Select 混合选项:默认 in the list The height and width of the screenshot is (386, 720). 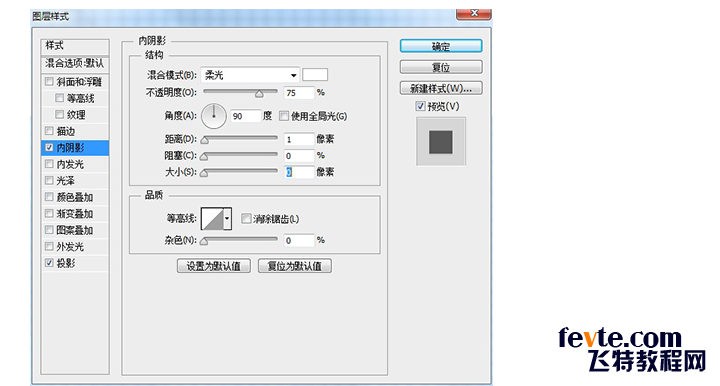click(x=75, y=63)
